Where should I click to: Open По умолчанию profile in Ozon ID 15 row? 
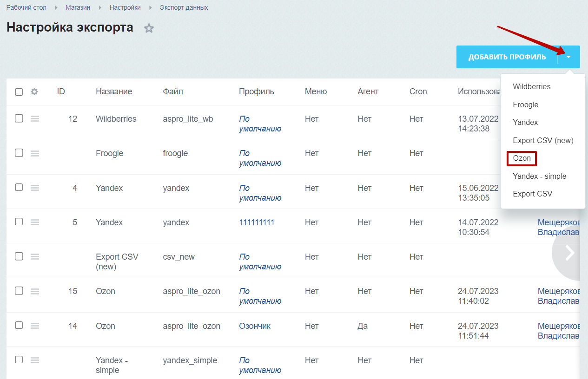click(x=260, y=296)
